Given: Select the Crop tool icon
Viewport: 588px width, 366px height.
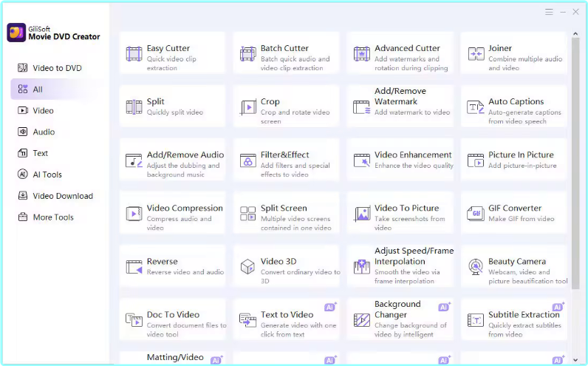Looking at the screenshot, I should coord(248,107).
